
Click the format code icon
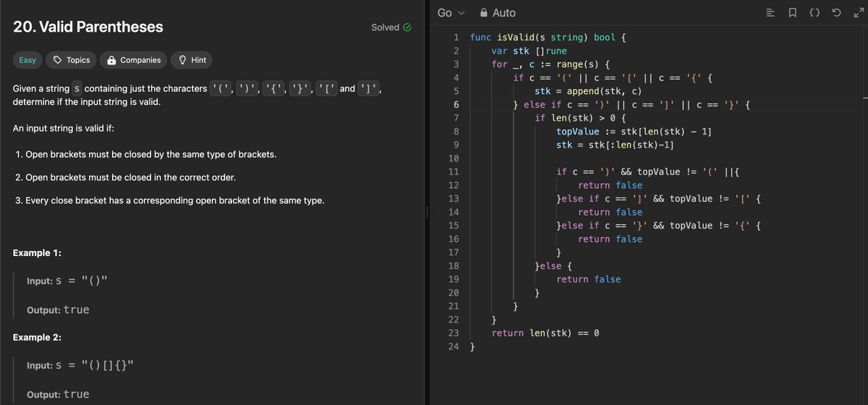[x=770, y=12]
